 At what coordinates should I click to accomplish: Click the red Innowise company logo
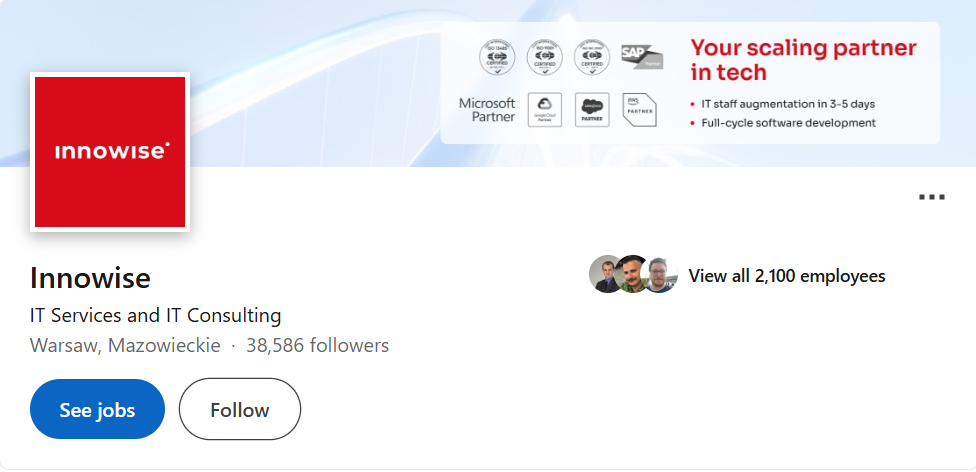coord(110,152)
